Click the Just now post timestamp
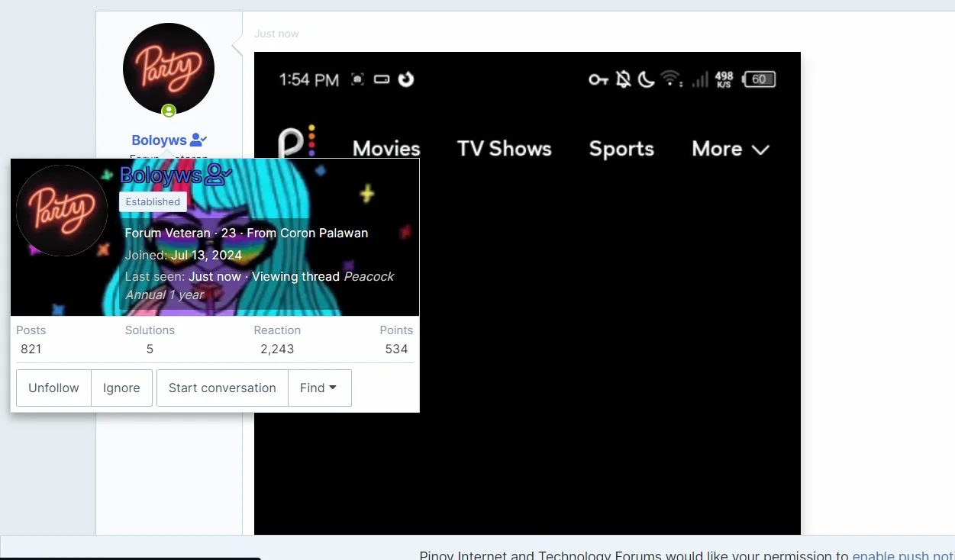 276,34
